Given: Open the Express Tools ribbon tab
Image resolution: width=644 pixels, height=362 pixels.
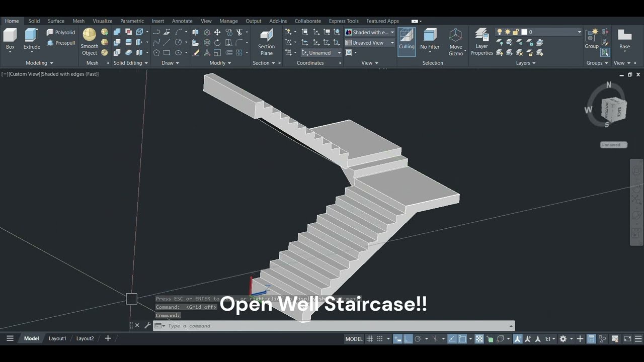Looking at the screenshot, I should [344, 21].
